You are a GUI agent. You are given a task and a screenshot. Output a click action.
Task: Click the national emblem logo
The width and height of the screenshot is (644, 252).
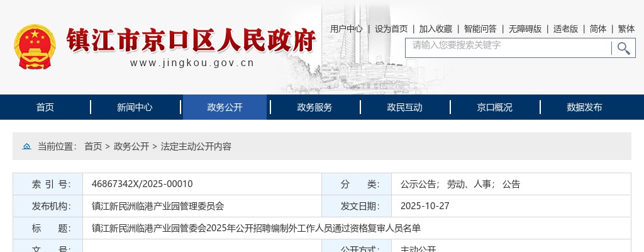tap(35, 47)
